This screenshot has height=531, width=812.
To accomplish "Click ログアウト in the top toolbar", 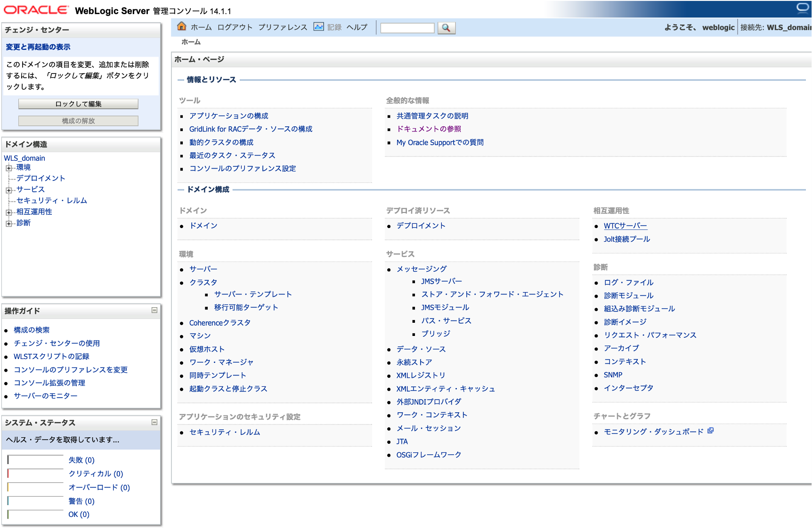I will point(235,27).
